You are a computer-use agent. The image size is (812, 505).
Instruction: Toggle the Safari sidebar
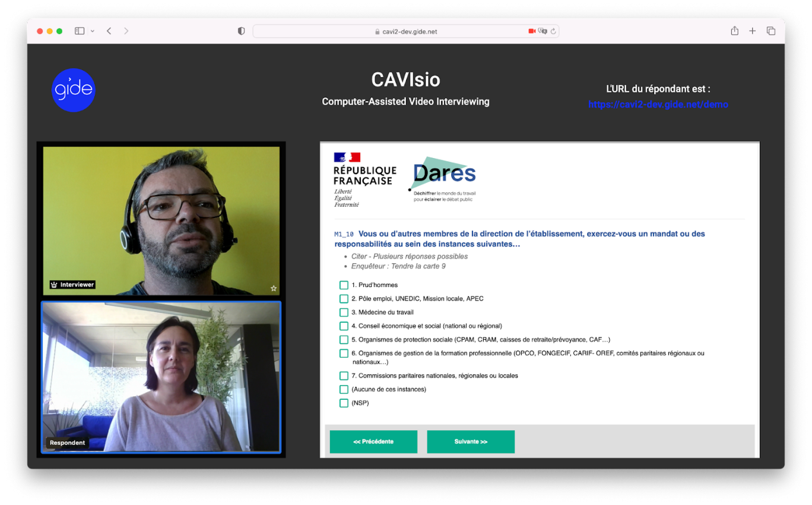click(79, 30)
